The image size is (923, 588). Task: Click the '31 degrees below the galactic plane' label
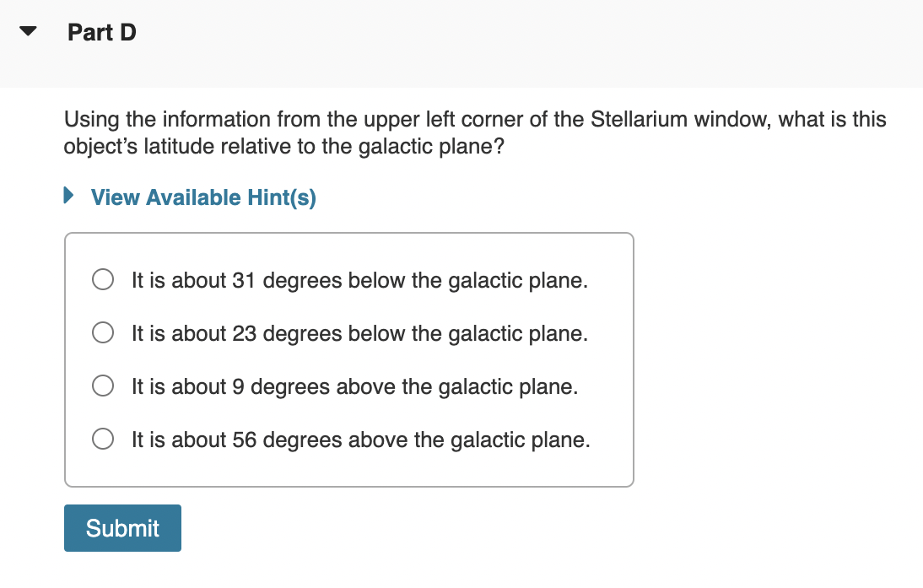pos(359,280)
